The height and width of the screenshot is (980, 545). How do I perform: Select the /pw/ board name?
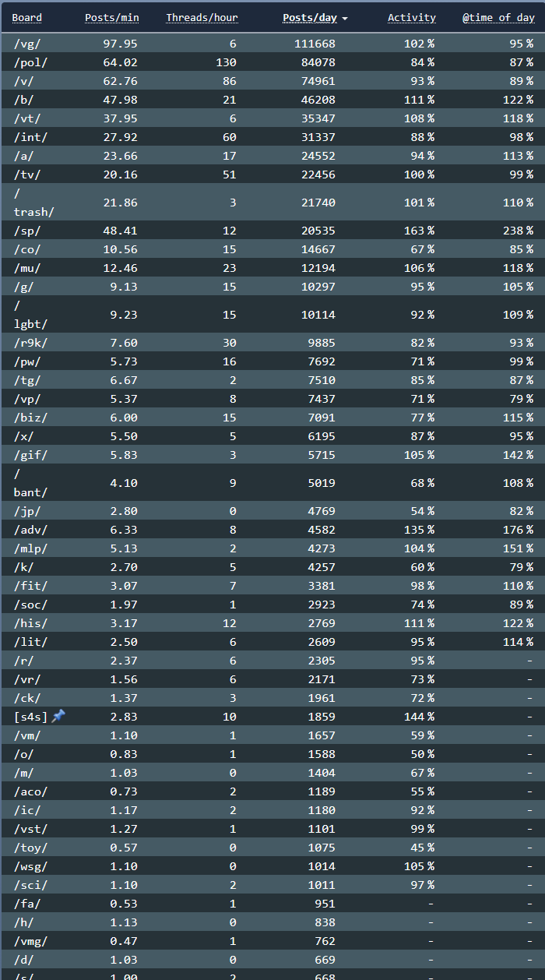click(27, 361)
